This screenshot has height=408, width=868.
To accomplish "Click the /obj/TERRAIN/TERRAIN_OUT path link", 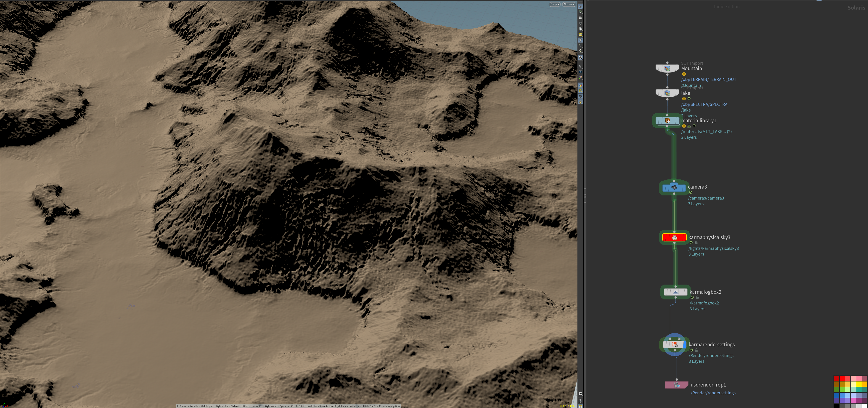I will pos(709,80).
